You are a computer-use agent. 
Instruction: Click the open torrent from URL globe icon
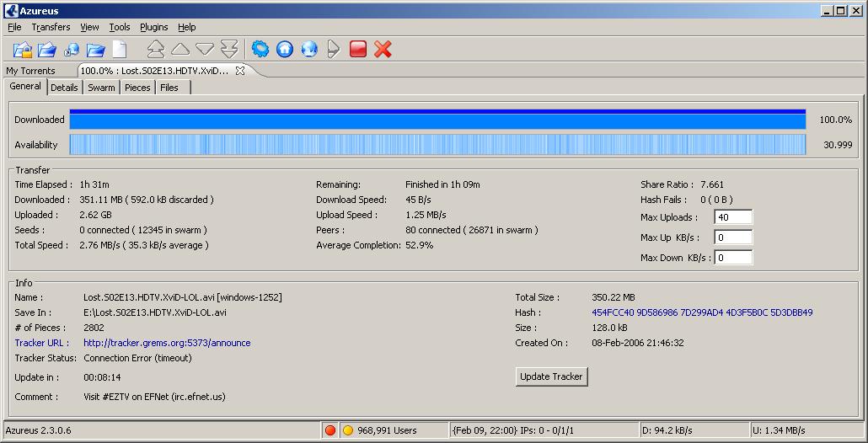(x=72, y=50)
